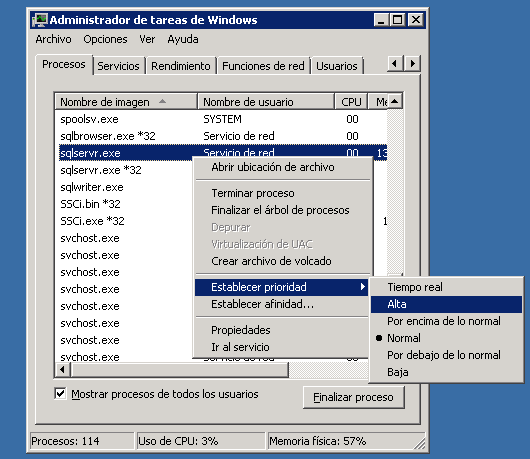Select the SSCi.bin *32 process
The height and width of the screenshot is (459, 530).
(x=125, y=204)
